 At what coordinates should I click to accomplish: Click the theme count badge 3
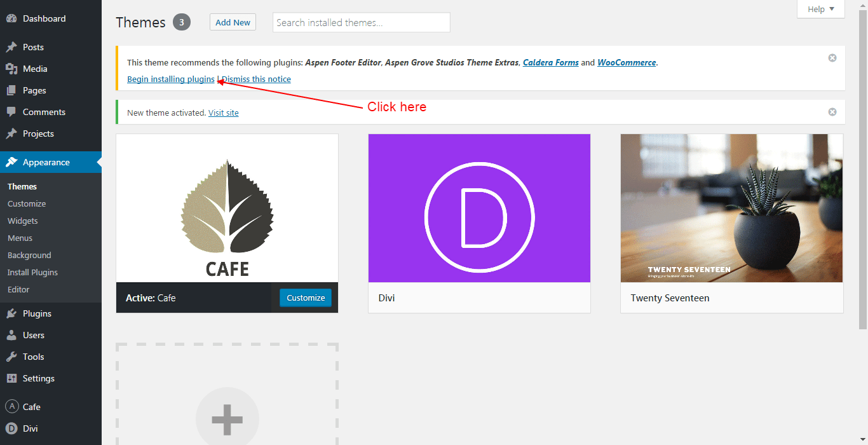pyautogui.click(x=182, y=22)
